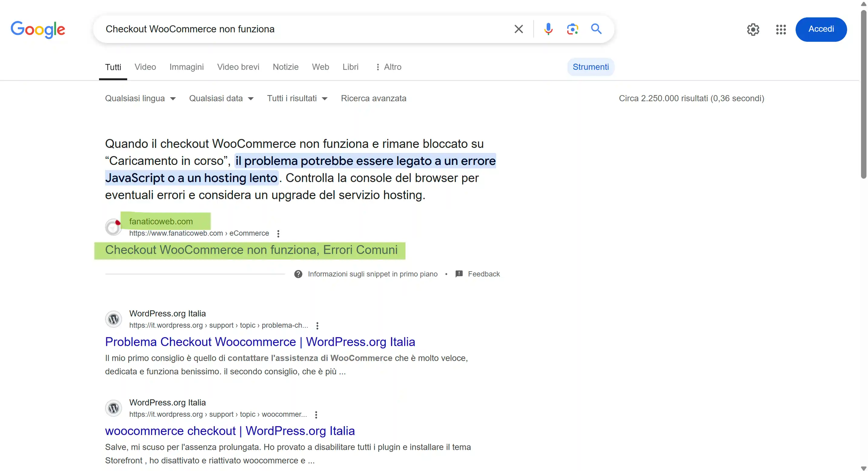This screenshot has width=868, height=471.
Task: Open the Altro more-tabs menu
Action: 389,67
